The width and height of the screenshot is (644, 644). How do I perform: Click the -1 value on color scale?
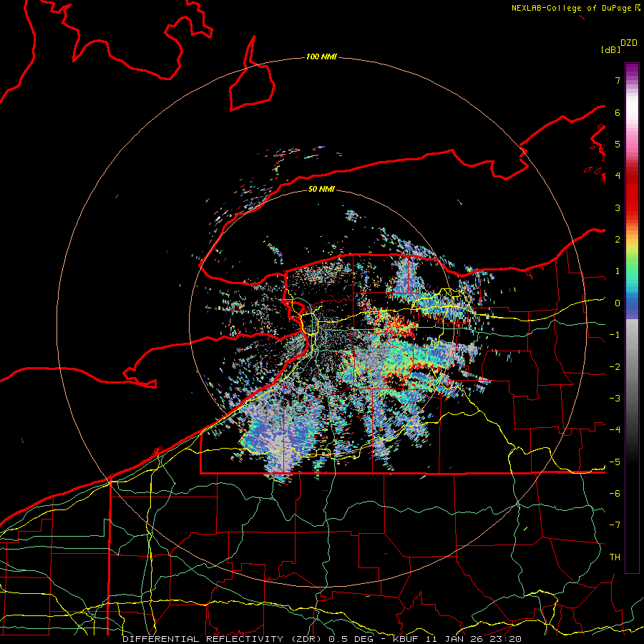click(x=615, y=335)
